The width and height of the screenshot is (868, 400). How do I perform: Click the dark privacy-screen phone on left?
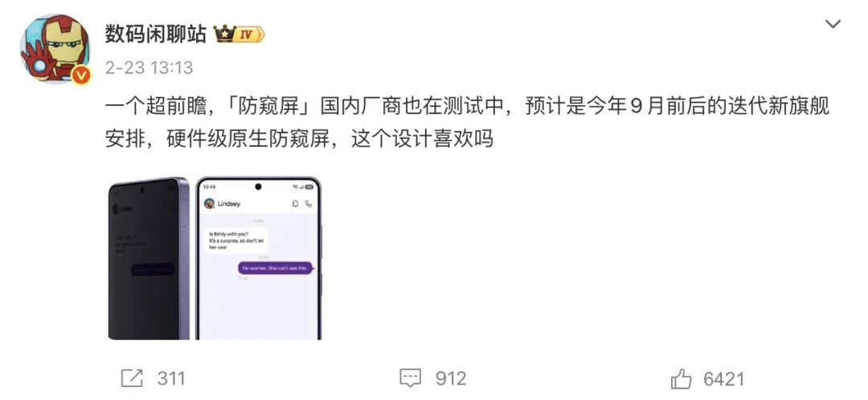tap(149, 258)
